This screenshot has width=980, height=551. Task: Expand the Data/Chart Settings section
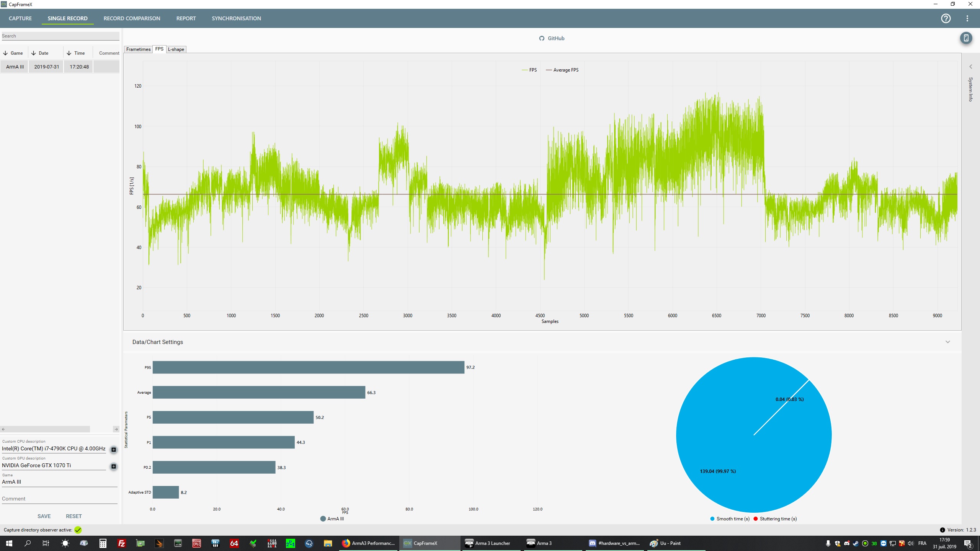click(947, 342)
